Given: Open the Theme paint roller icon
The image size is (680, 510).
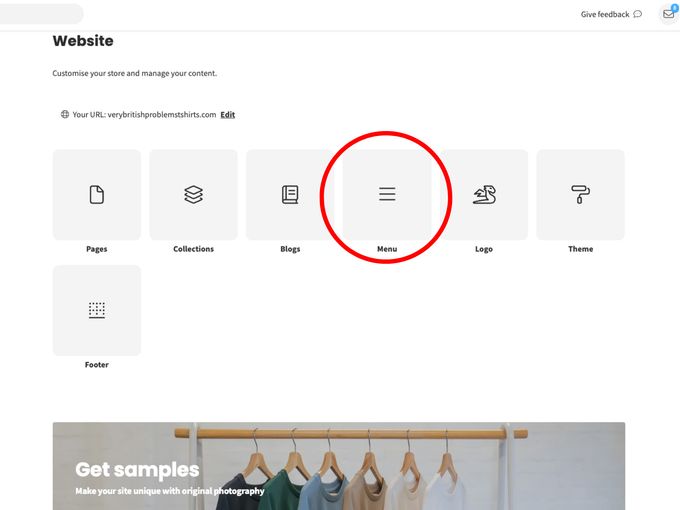Looking at the screenshot, I should pos(581,194).
